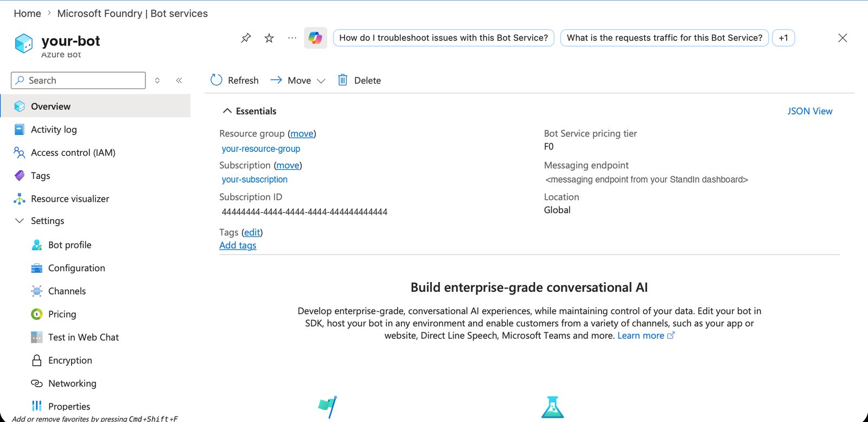Collapse the sidebar with double chevron
The image size is (868, 422).
179,80
